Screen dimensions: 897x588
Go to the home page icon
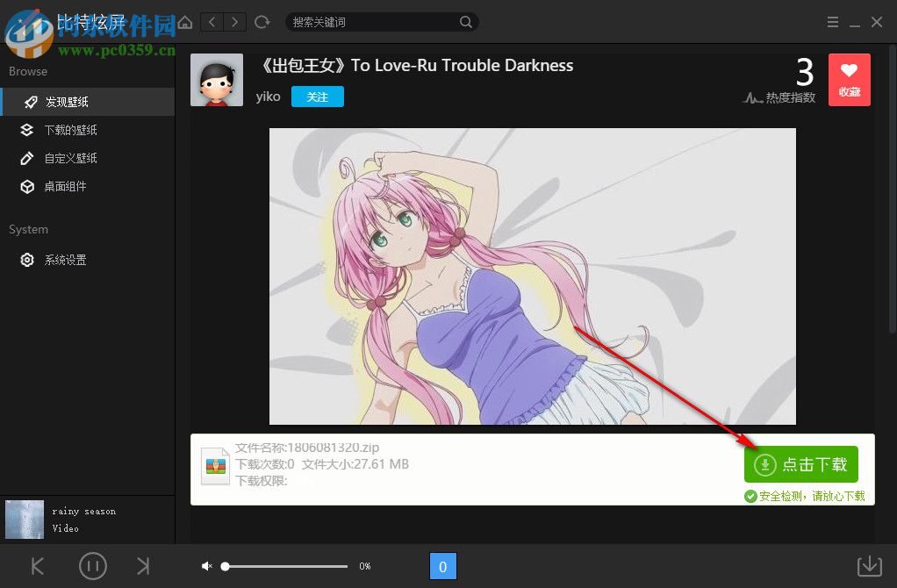click(x=185, y=22)
